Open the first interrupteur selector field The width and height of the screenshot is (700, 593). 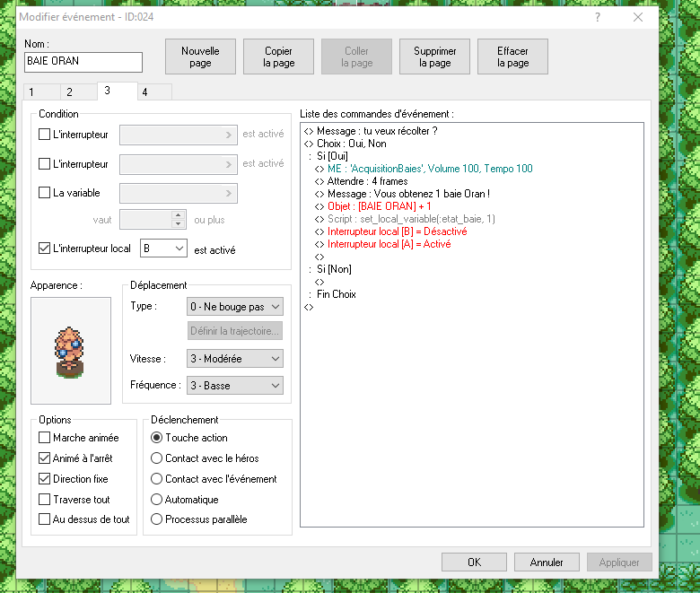point(178,135)
